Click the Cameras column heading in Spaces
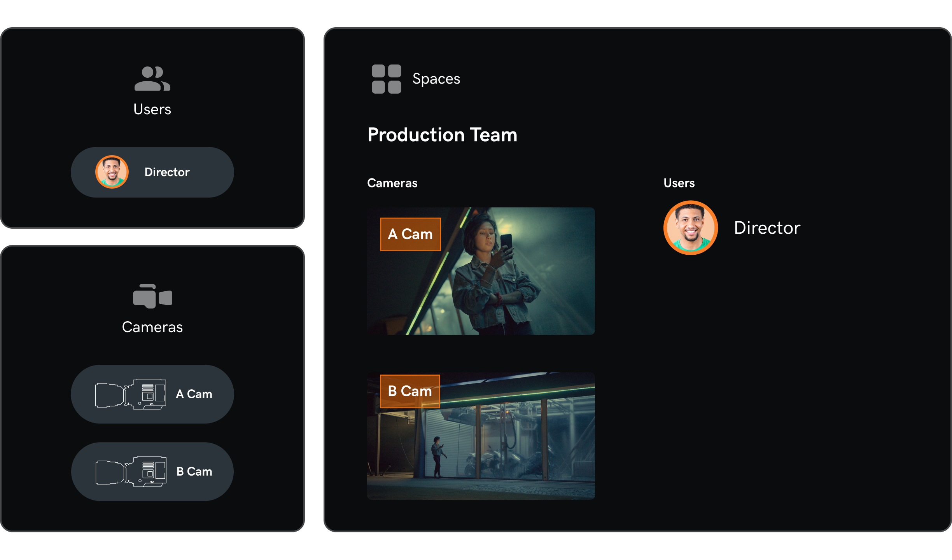Screen dimensions: 952x560 (x=392, y=183)
